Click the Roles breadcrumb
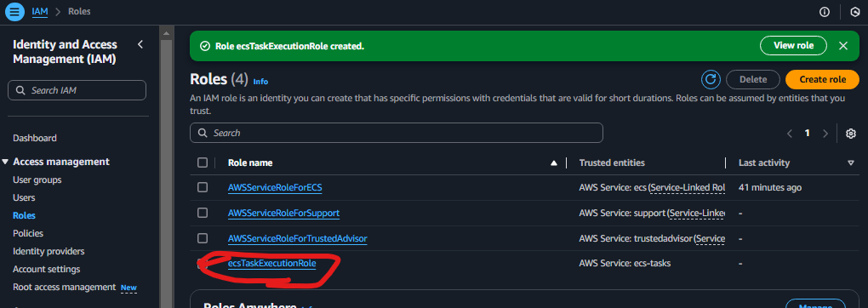The image size is (868, 308). coord(79,11)
